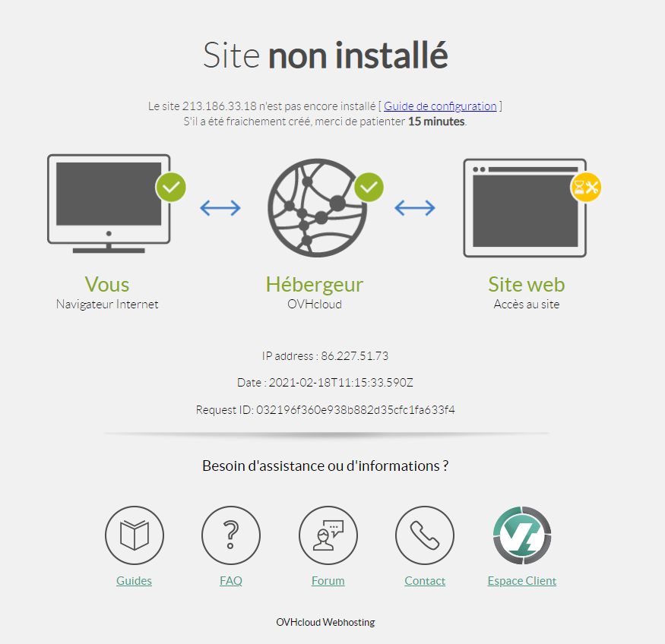Viewport: 665px width, 644px height.
Task: Click the arrow between Vous and Hébergeur
Action: [x=220, y=207]
